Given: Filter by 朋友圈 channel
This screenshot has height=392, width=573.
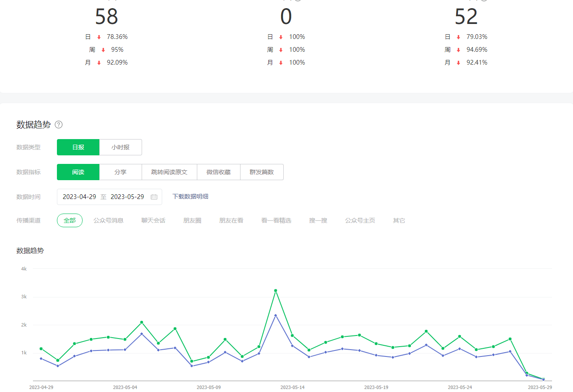Looking at the screenshot, I should click(192, 220).
